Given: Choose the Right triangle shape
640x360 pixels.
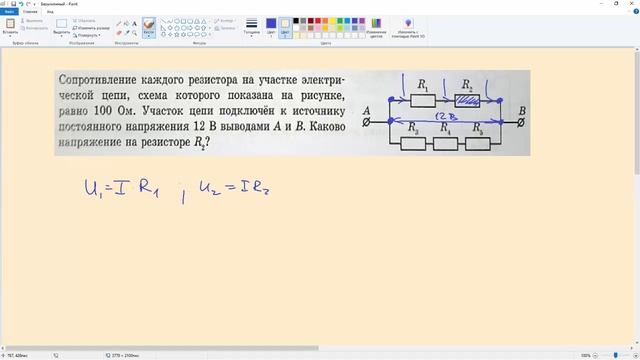Looking at the screenshot, I should coord(163,28).
